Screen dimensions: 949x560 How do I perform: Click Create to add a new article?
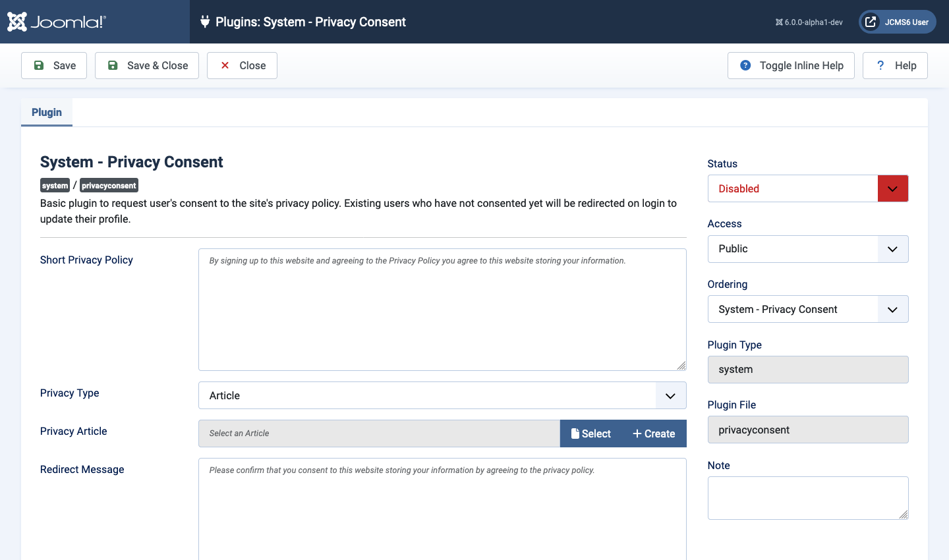point(654,434)
